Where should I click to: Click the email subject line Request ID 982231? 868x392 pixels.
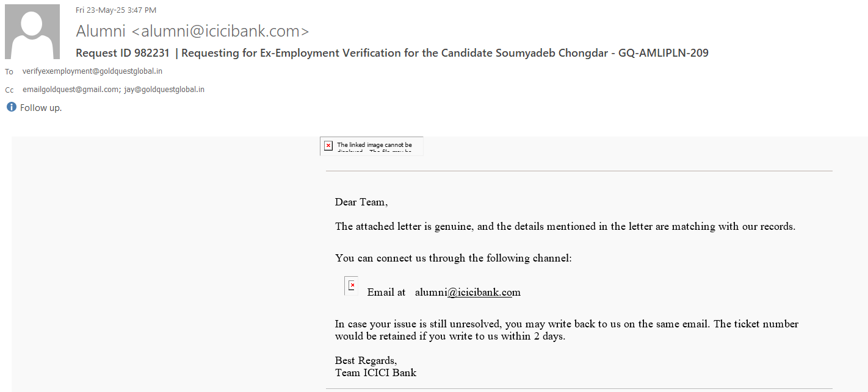[392, 53]
